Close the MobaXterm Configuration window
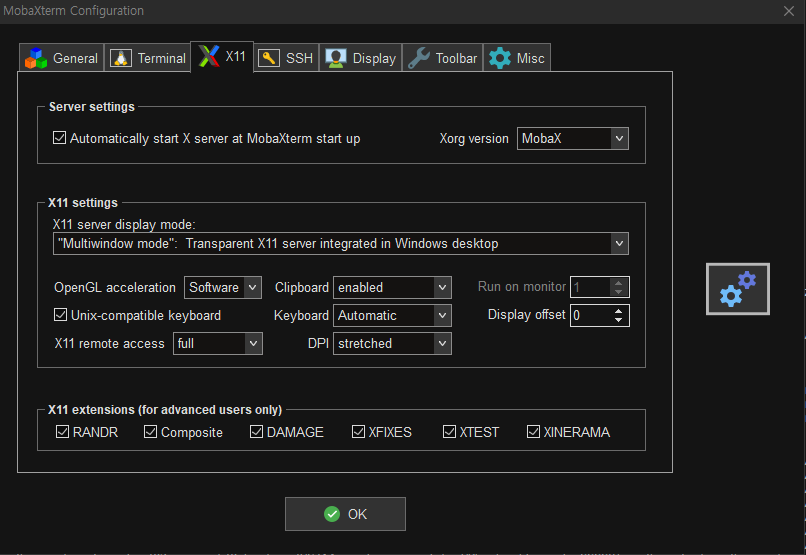The width and height of the screenshot is (806, 555). 789,11
